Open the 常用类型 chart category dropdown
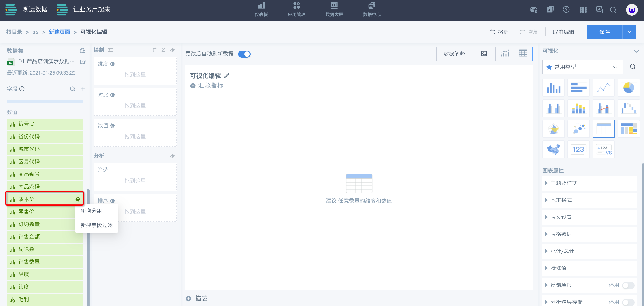The image size is (644, 306). [x=582, y=67]
